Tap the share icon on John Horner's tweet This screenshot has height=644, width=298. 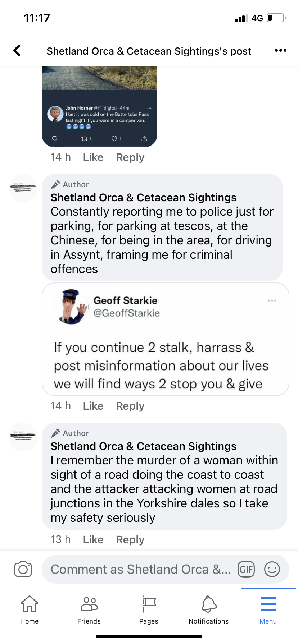(144, 139)
